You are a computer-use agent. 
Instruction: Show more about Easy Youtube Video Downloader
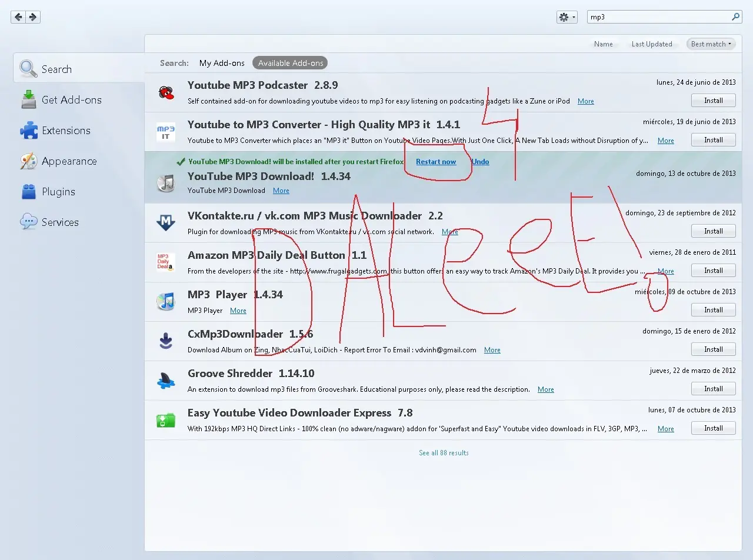[666, 429]
